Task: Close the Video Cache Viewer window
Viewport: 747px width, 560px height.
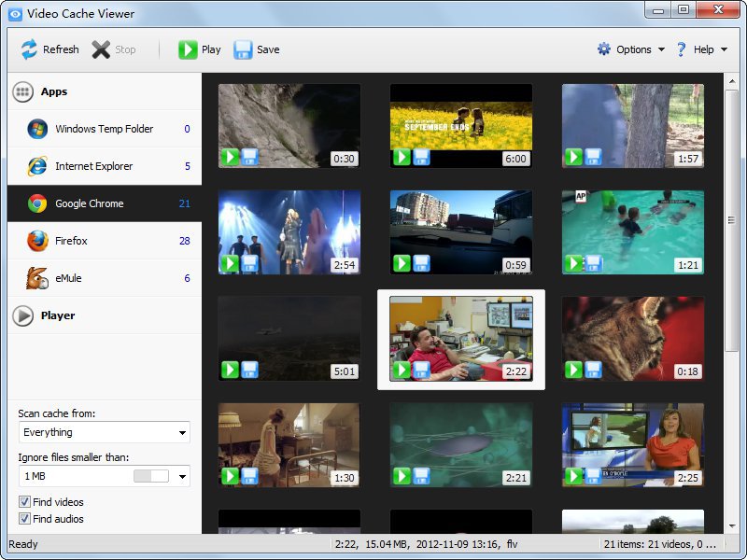Action: coord(718,9)
